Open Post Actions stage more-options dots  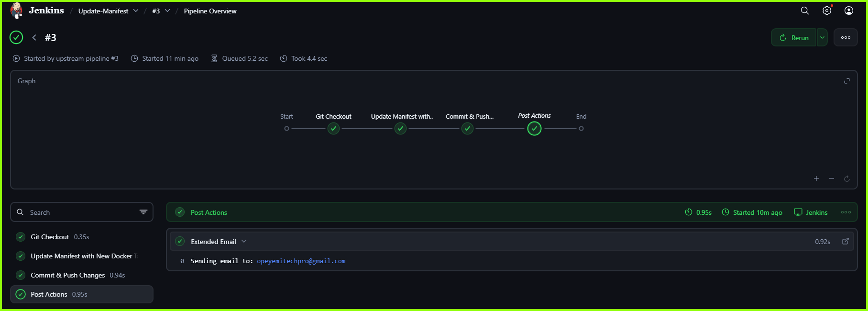pos(846,212)
